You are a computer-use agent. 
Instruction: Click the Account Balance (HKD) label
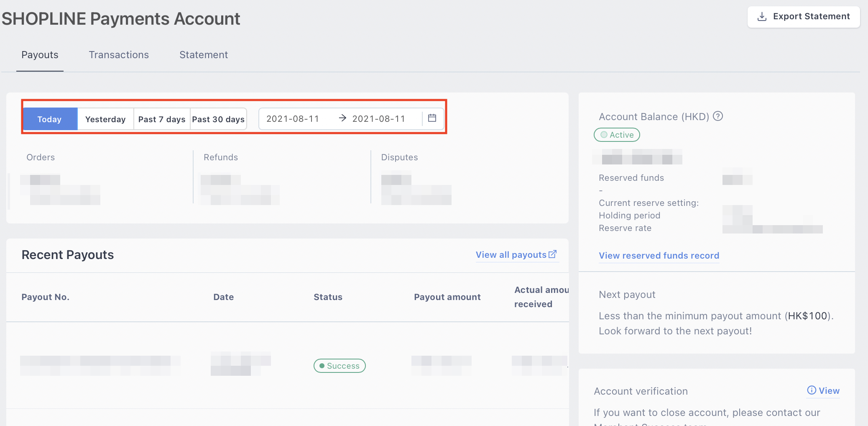(654, 117)
